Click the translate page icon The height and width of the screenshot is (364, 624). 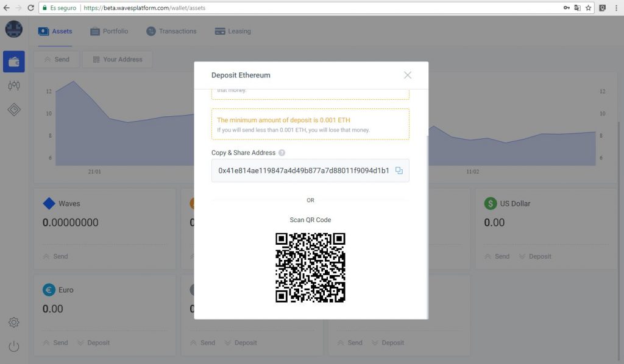coord(578,8)
